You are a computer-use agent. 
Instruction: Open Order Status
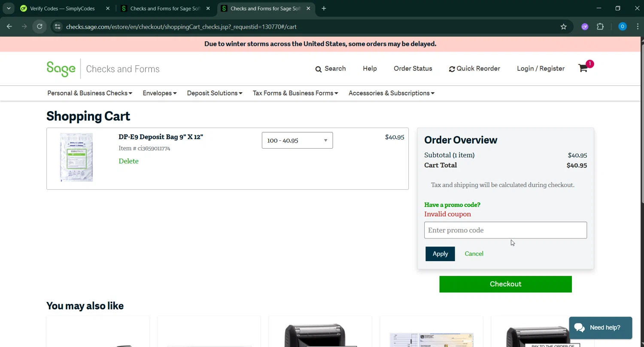(x=413, y=69)
